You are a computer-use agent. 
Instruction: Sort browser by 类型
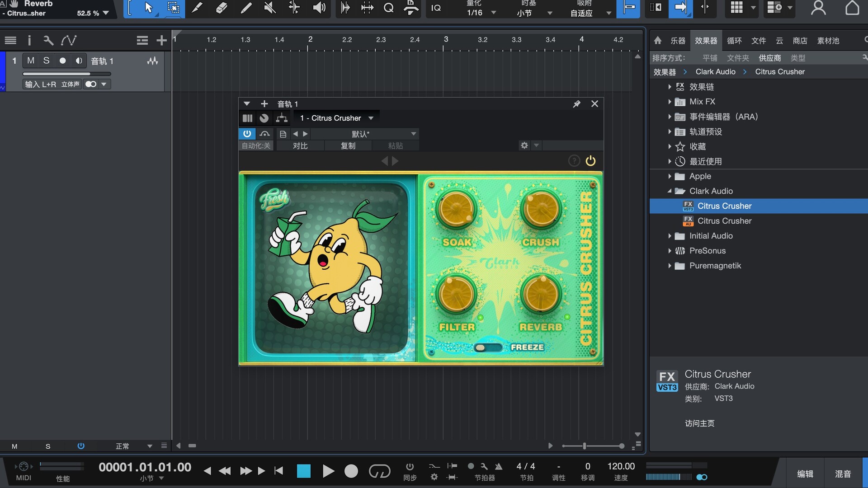[x=798, y=58]
